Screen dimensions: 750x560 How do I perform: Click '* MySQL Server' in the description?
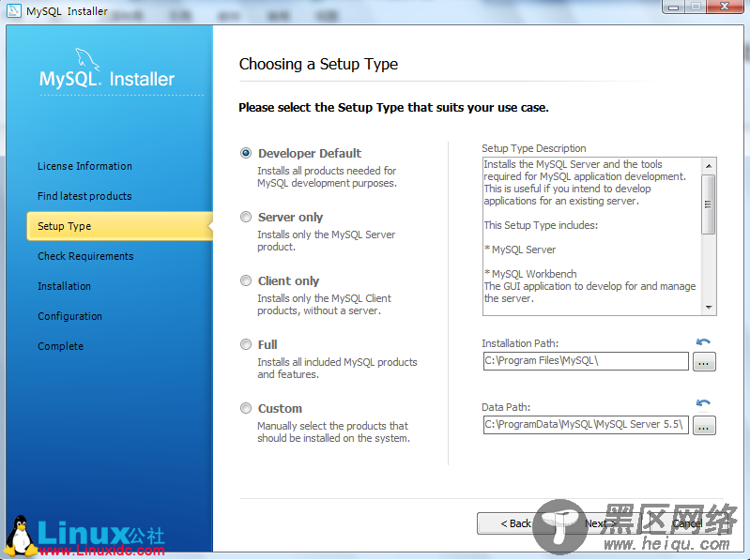pyautogui.click(x=520, y=250)
